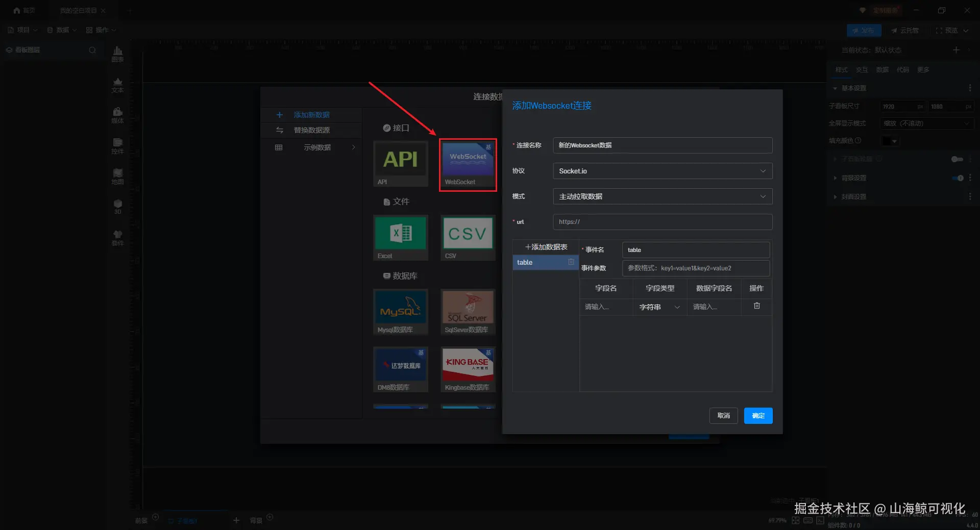
Task: Open the 模式 主动拉取数据 dropdown
Action: click(x=663, y=196)
